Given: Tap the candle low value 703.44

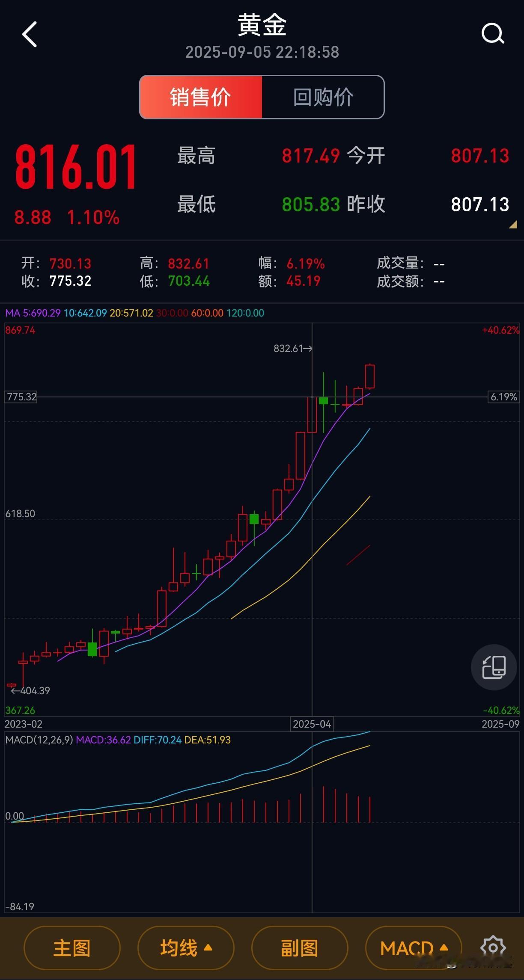Looking at the screenshot, I should pos(189,281).
